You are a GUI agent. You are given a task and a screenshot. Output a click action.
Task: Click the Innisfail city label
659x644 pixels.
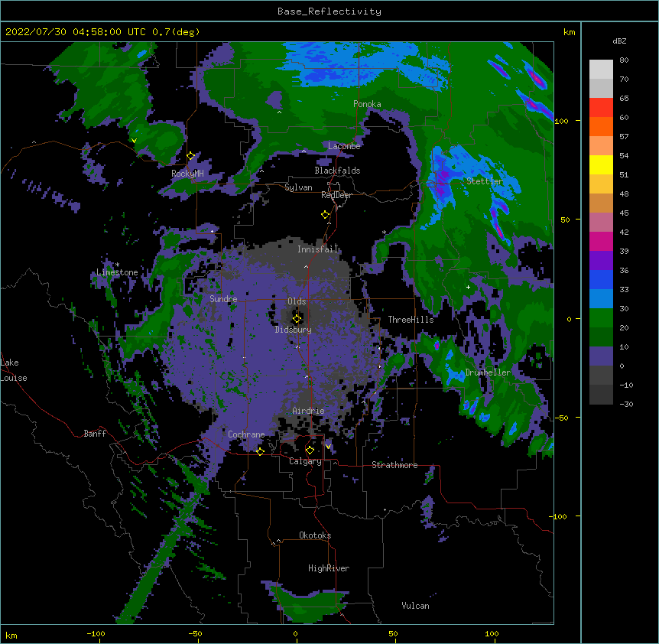(317, 249)
